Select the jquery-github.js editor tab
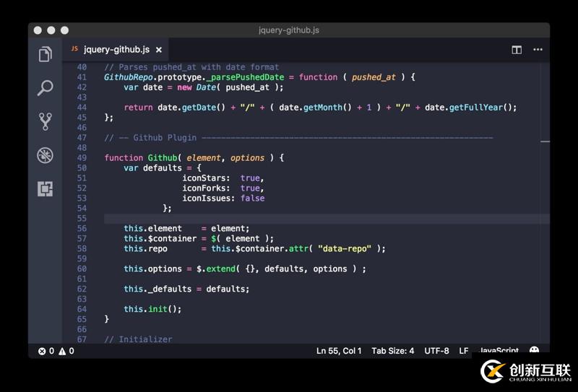 click(116, 50)
